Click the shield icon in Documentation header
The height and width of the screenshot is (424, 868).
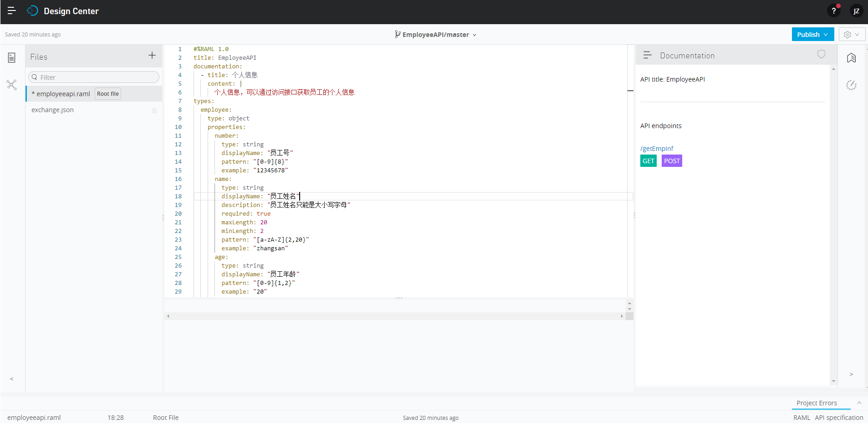coord(821,54)
